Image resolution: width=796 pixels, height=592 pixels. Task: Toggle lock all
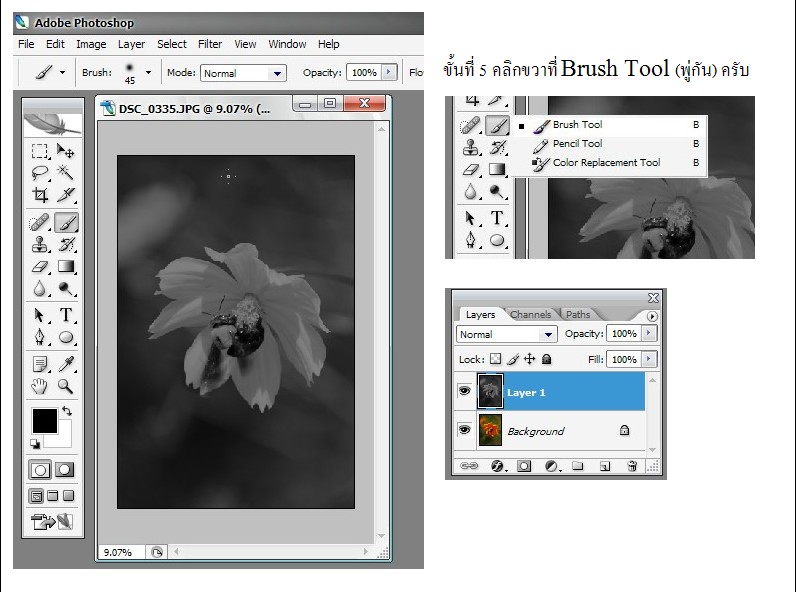click(x=546, y=359)
